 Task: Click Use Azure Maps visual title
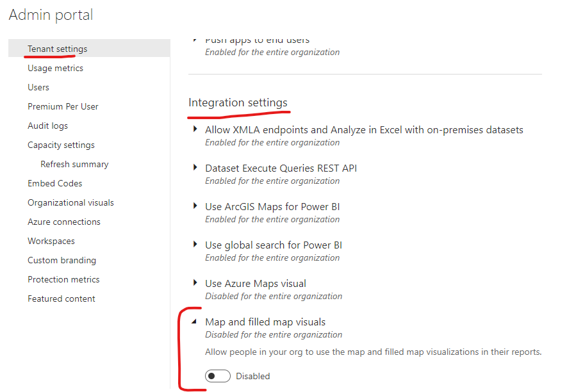click(x=255, y=284)
